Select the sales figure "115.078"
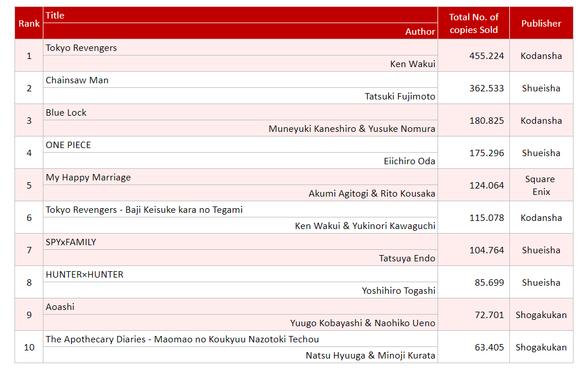 [x=487, y=218]
